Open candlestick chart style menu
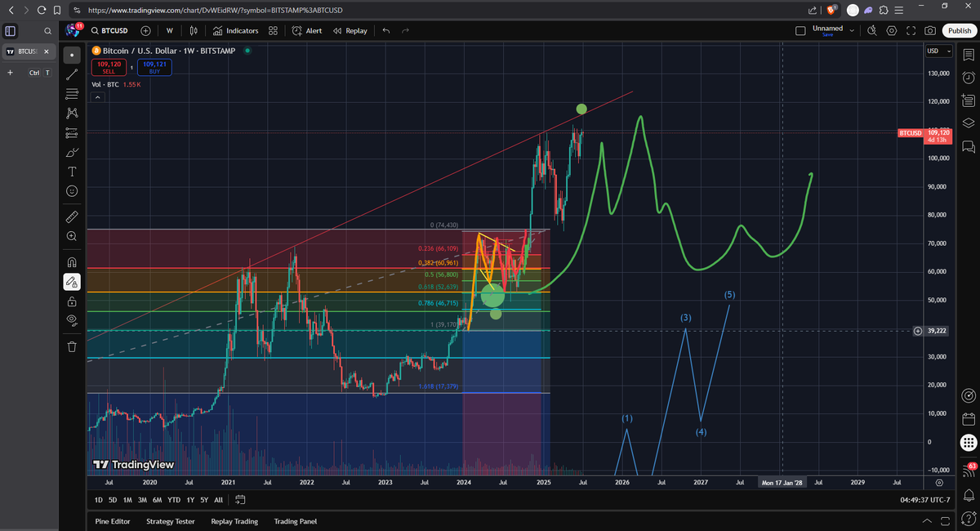Screen dimensions: 980x531 (x=194, y=30)
